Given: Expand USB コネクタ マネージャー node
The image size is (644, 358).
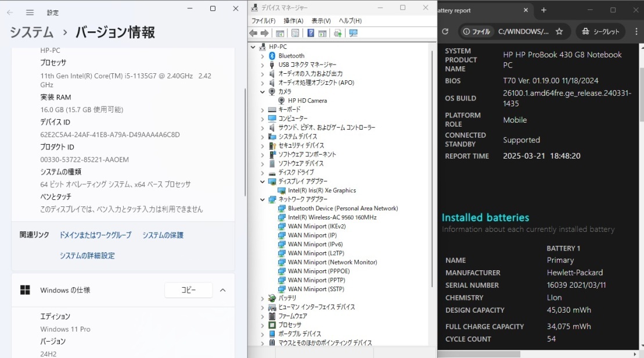Looking at the screenshot, I should (x=262, y=65).
